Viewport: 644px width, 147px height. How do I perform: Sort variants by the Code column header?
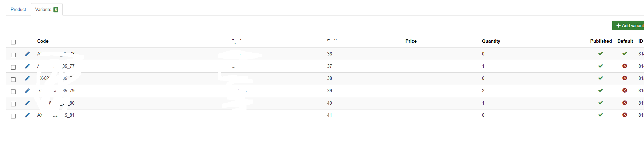(x=43, y=41)
